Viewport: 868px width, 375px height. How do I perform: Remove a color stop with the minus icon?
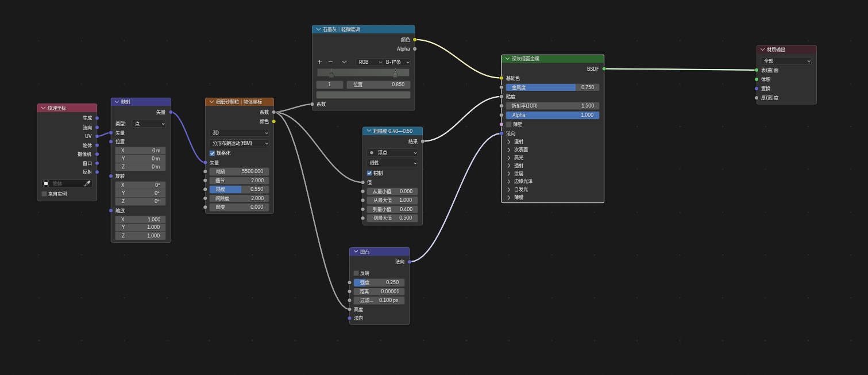[x=330, y=62]
